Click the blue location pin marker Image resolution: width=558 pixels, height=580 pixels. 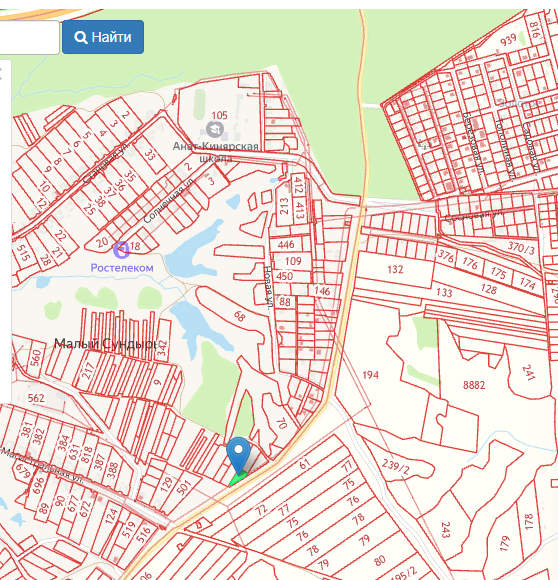239,456
